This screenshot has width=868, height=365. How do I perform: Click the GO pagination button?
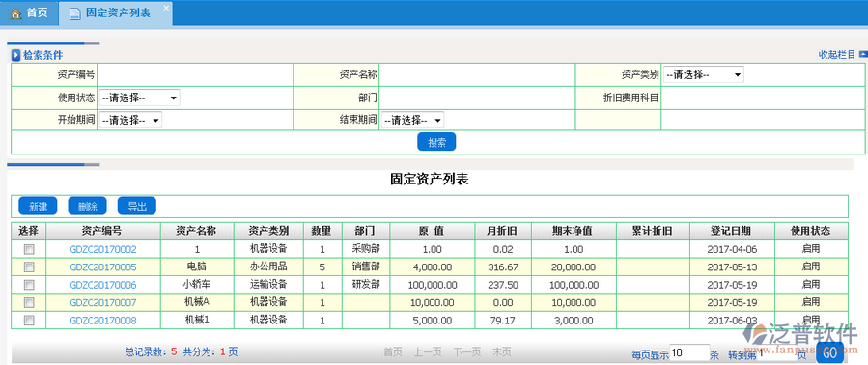click(x=829, y=352)
